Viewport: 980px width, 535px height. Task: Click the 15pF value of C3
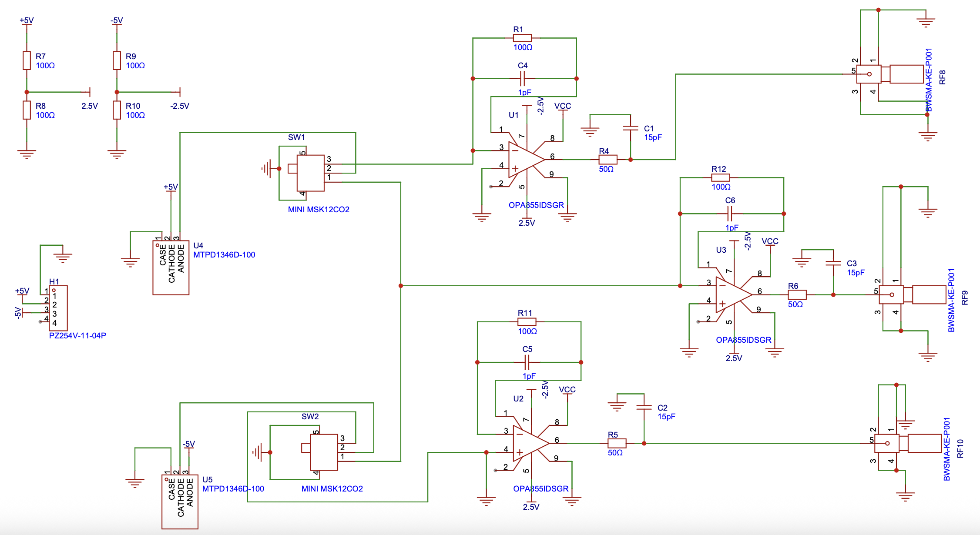coord(856,272)
